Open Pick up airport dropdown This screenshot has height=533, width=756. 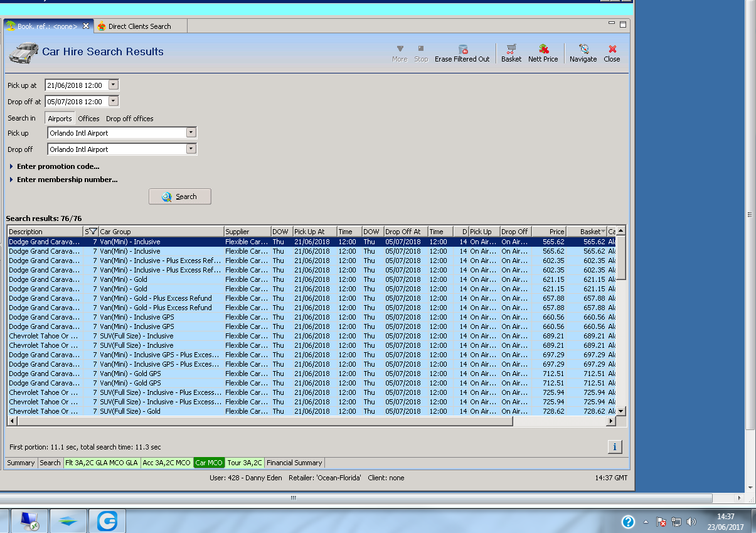(191, 132)
